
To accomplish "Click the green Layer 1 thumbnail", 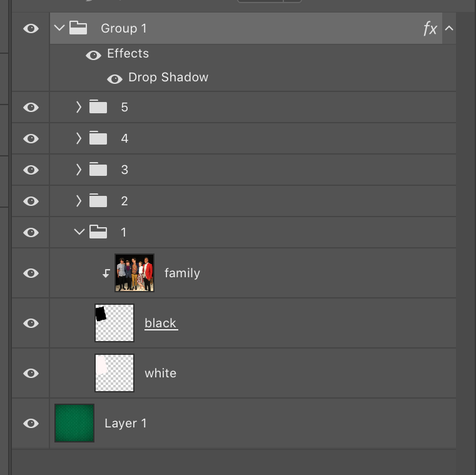I will (x=74, y=424).
